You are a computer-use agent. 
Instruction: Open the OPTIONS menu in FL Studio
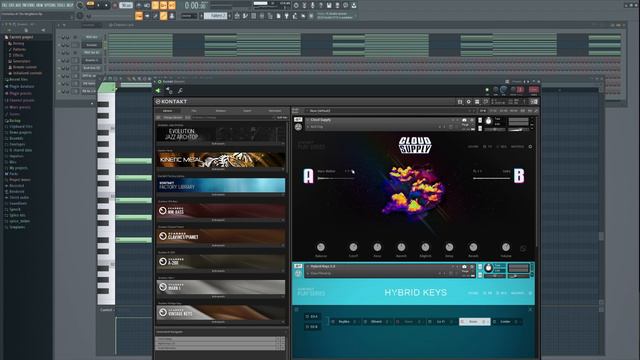(51, 5)
